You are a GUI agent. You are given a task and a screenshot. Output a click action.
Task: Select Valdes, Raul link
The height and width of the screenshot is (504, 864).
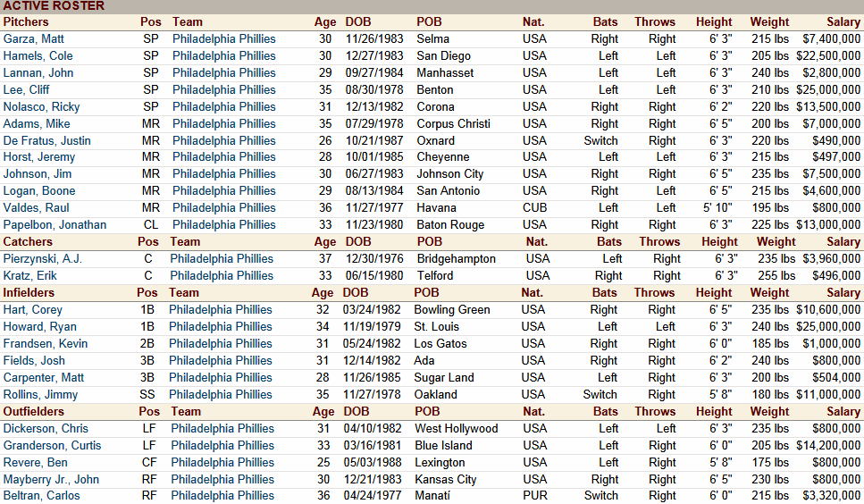37,208
